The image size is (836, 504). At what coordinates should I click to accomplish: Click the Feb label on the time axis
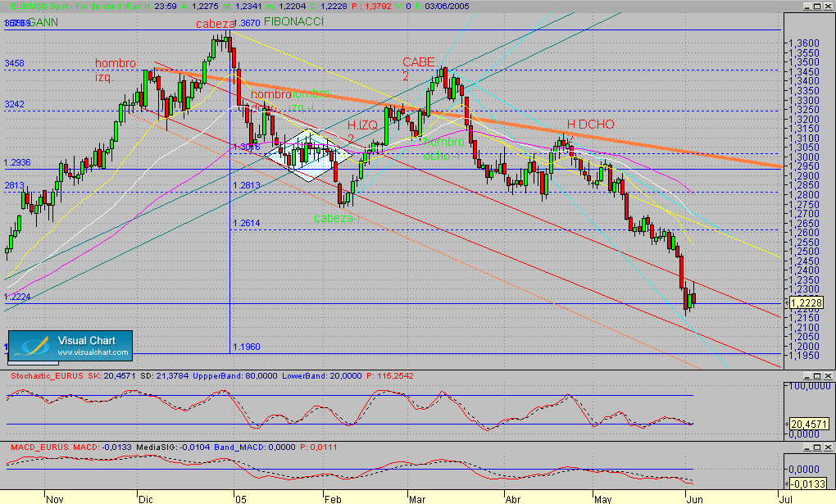333,500
